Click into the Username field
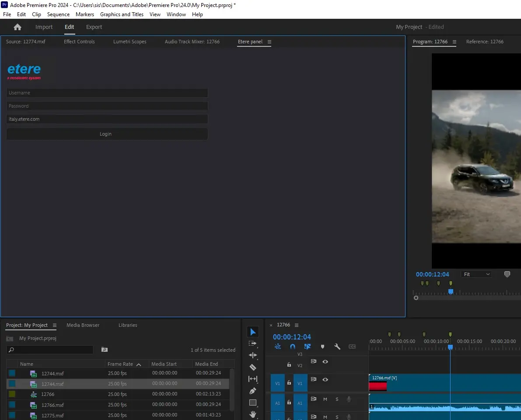Viewport: 521px width, 420px height. (107, 93)
